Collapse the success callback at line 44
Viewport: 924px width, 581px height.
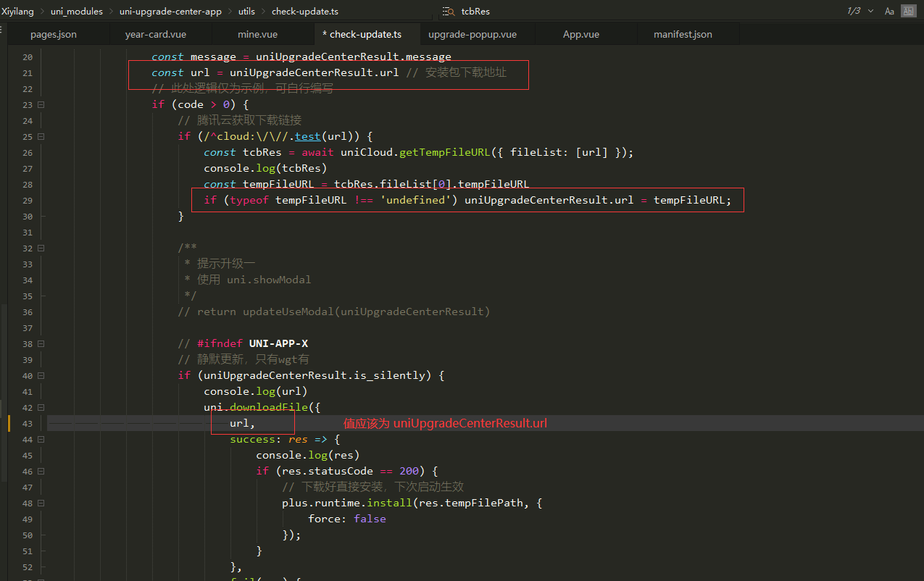41,439
